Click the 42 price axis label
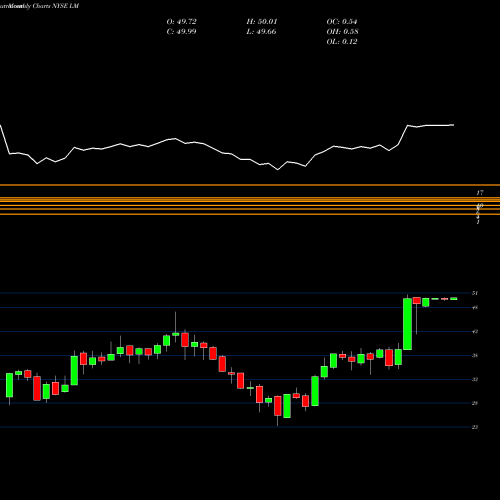Viewport: 500px width, 500px height. click(x=475, y=331)
